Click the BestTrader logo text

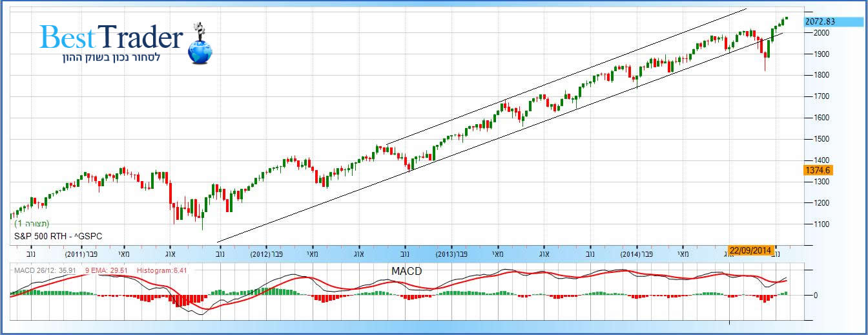click(x=111, y=38)
